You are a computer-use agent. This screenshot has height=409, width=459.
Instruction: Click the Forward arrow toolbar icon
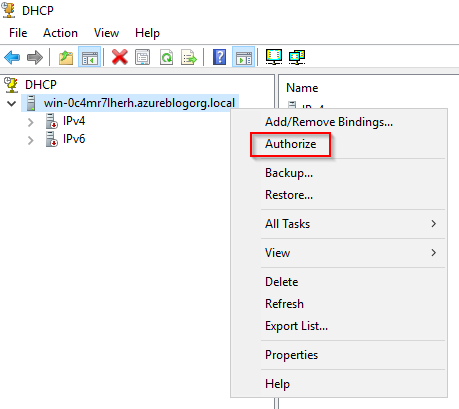coord(35,57)
